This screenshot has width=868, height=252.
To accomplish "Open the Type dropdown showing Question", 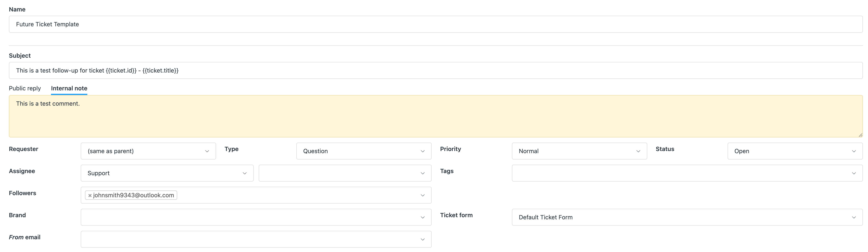I will (x=364, y=151).
